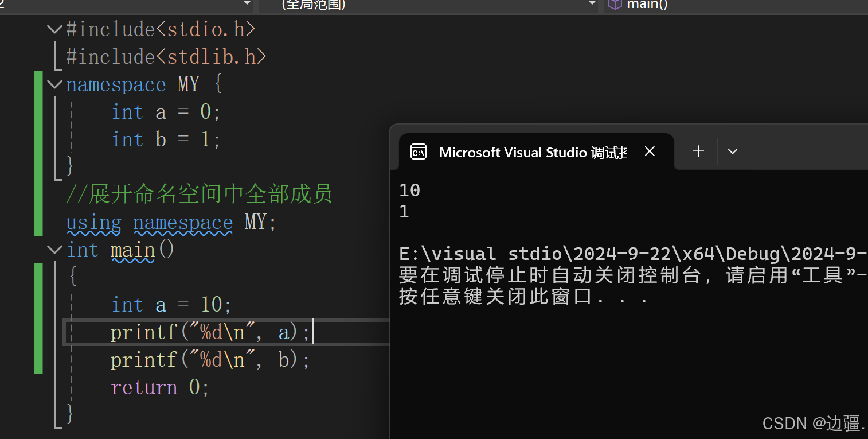Add a new console tab with plus button

(698, 151)
